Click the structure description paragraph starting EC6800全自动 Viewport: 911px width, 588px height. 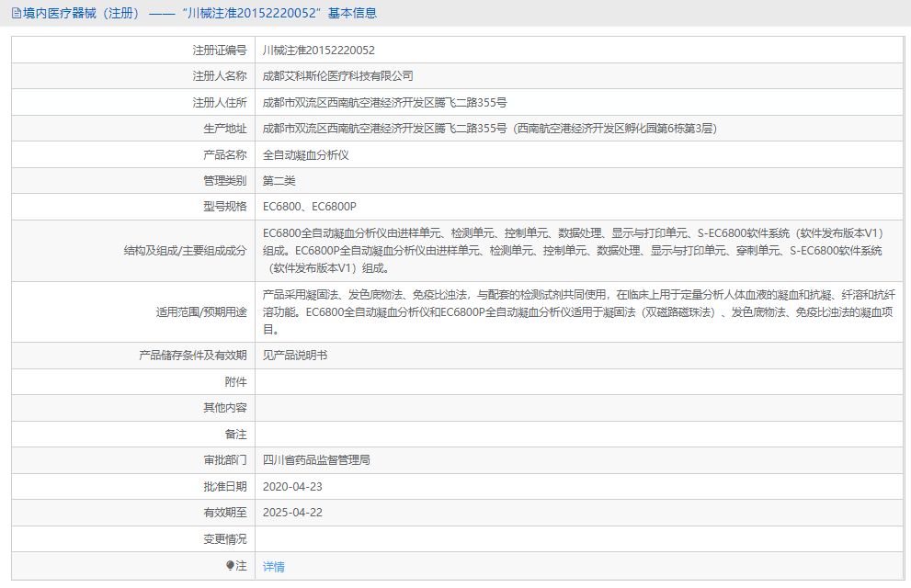[573, 251]
